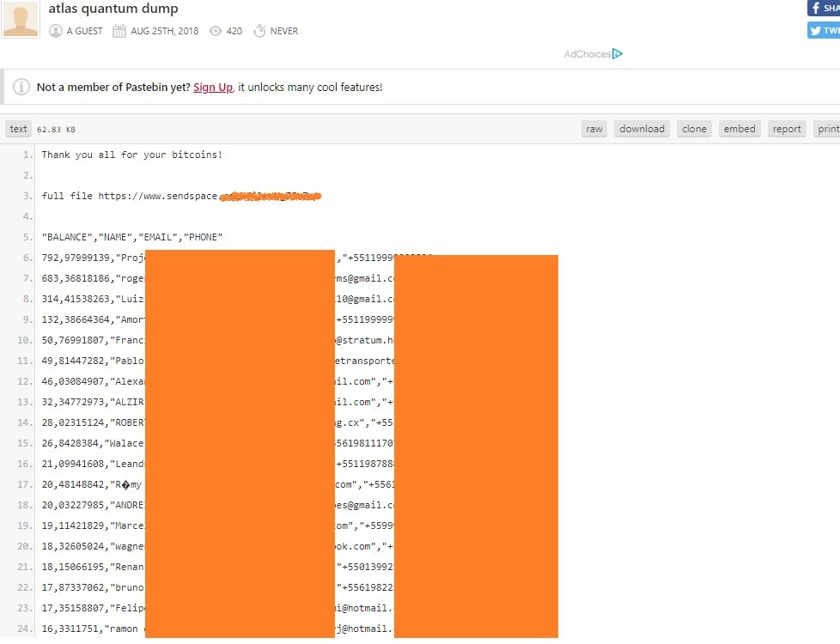This screenshot has height=644, width=840.
Task: Click line number 10 in gutter
Action: point(25,340)
